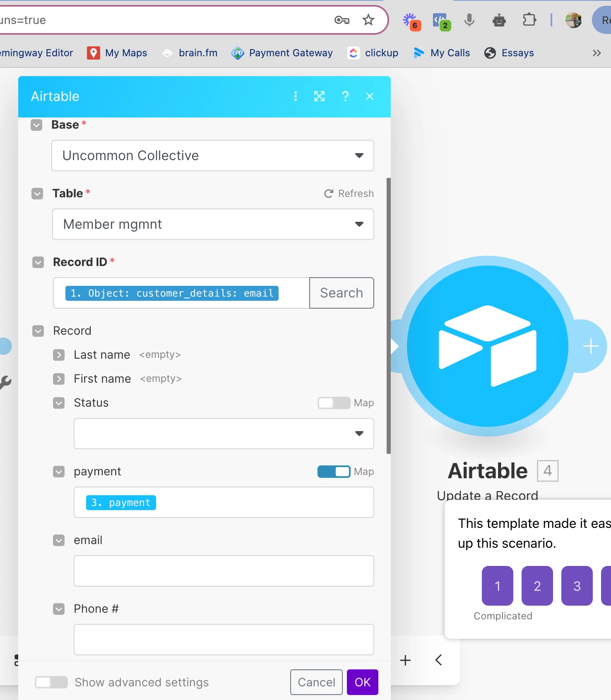The image size is (611, 700).
Task: Open the Base dropdown showing Uncommon Collective
Action: tap(213, 156)
